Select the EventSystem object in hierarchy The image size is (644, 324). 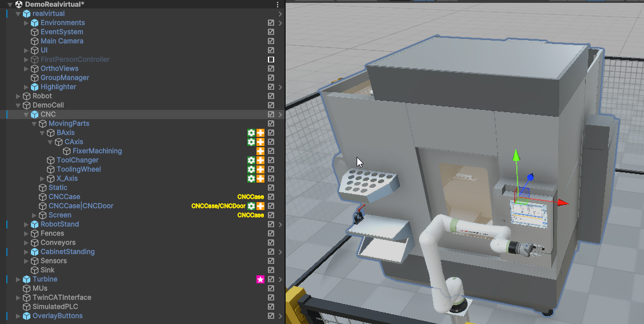61,32
